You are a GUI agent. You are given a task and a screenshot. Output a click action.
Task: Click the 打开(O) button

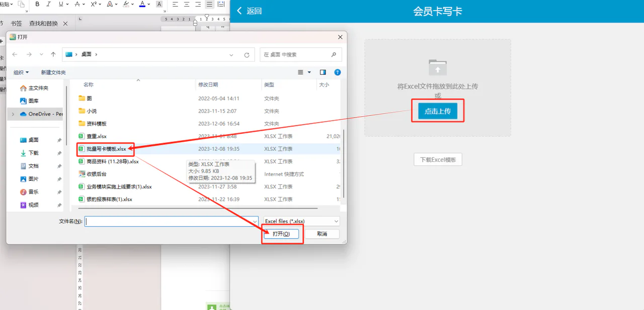pyautogui.click(x=281, y=234)
